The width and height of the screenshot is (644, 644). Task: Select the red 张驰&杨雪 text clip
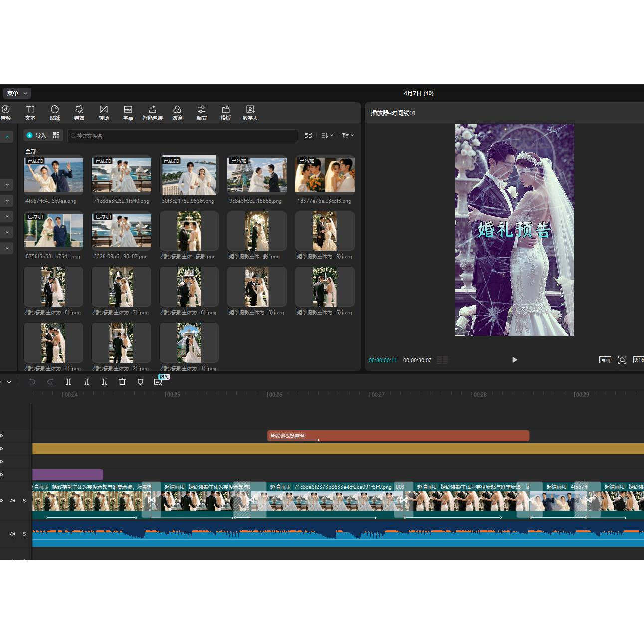click(x=398, y=436)
